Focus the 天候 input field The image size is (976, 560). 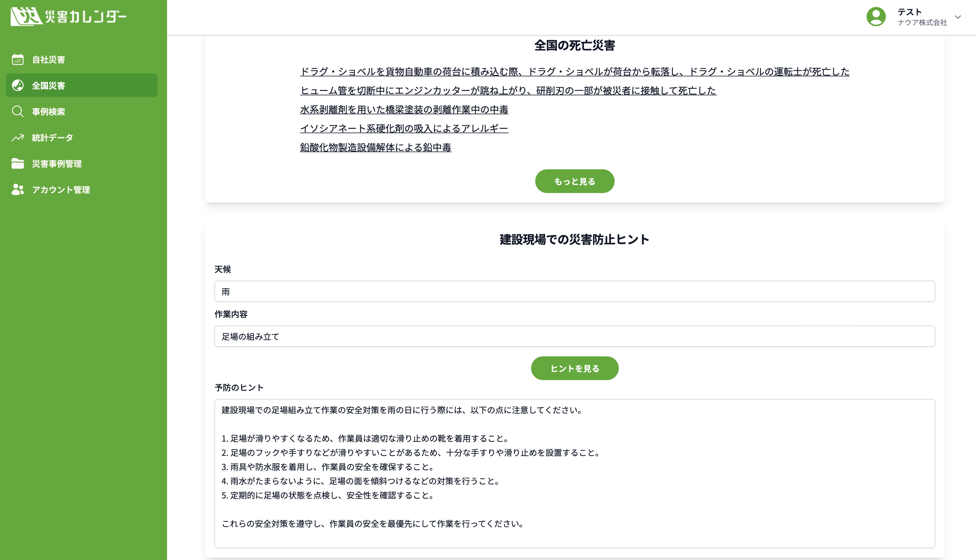(575, 292)
